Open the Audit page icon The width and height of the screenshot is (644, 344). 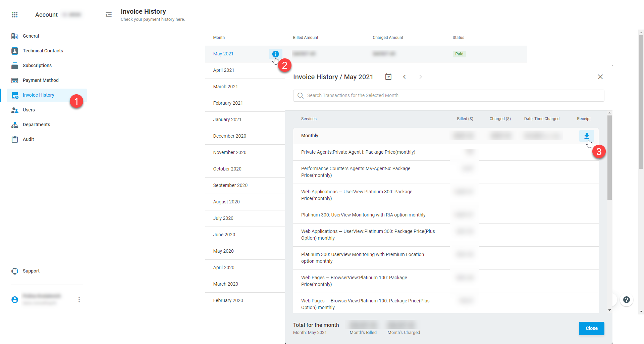click(15, 139)
